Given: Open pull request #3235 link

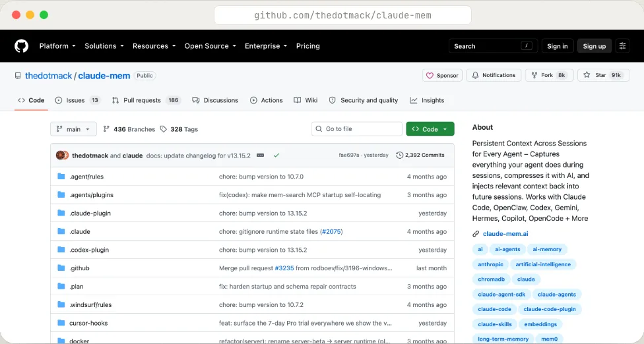Looking at the screenshot, I should pos(284,268).
